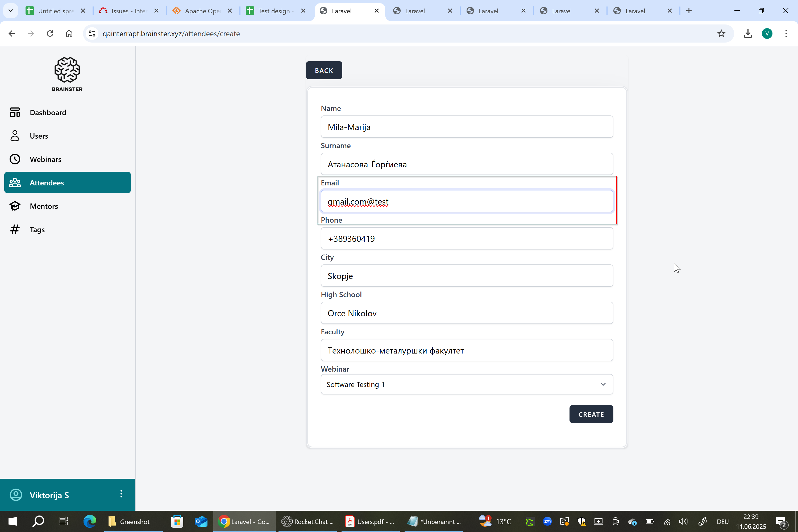Open the Dashboard sidebar item
Image resolution: width=798 pixels, height=532 pixels.
tap(48, 112)
